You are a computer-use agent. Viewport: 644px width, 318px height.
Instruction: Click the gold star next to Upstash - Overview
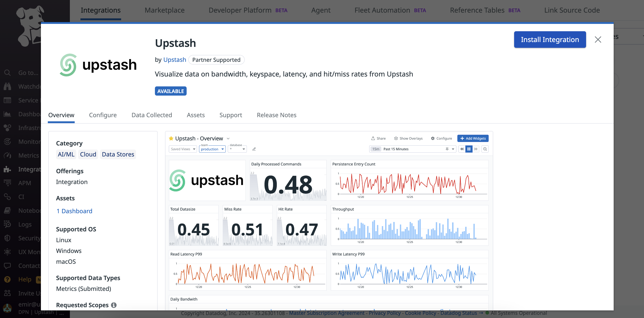coord(171,139)
